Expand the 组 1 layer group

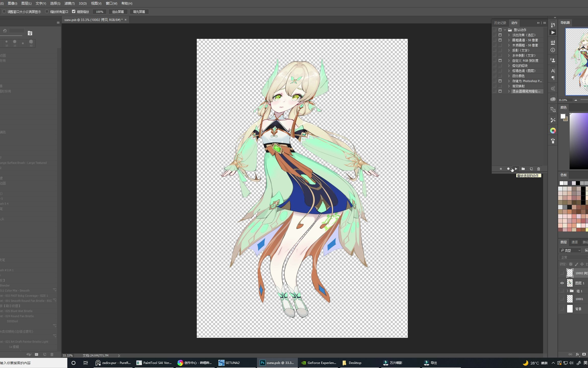[x=568, y=291]
